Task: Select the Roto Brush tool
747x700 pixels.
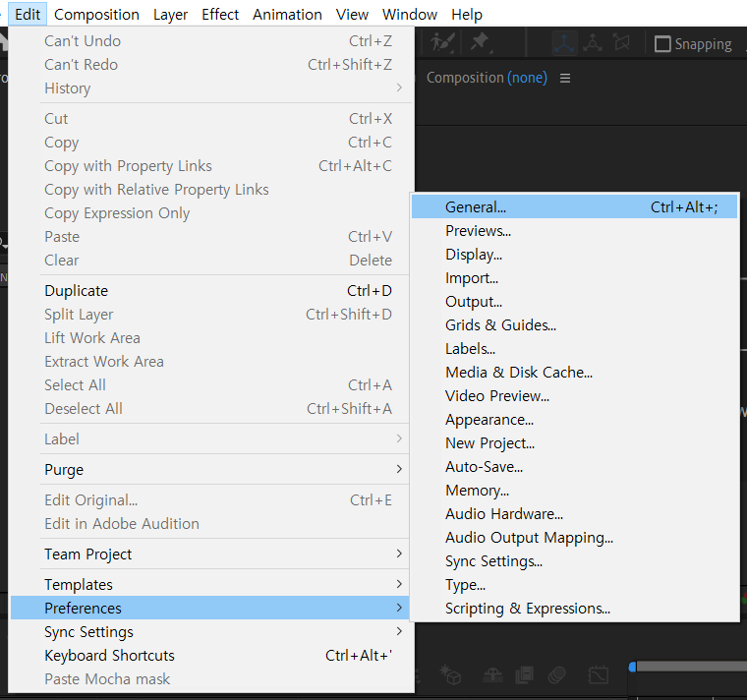Action: [442, 43]
